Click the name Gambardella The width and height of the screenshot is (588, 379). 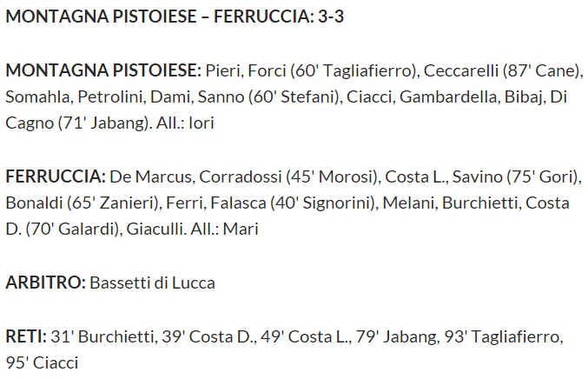[448, 96]
